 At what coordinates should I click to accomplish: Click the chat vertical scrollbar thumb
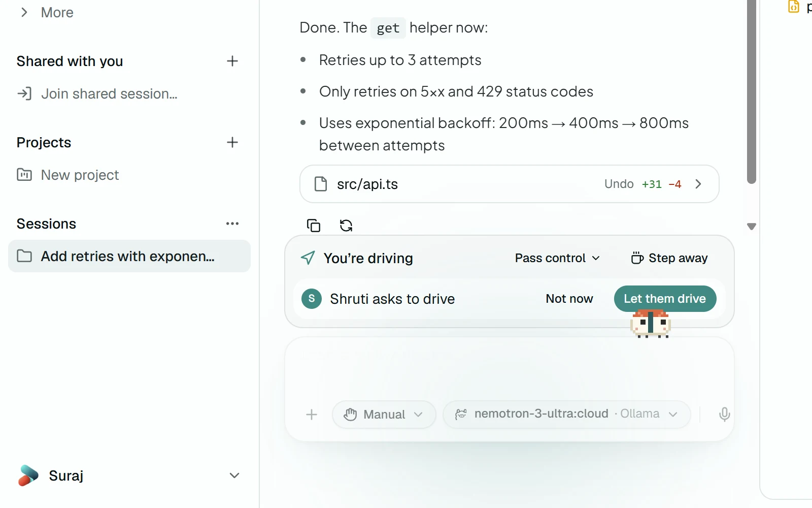(x=752, y=91)
